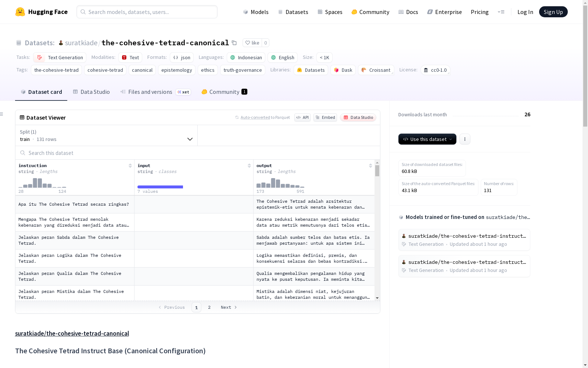The width and height of the screenshot is (588, 368).
Task: Click the Hugging Face logo icon
Action: point(20,12)
